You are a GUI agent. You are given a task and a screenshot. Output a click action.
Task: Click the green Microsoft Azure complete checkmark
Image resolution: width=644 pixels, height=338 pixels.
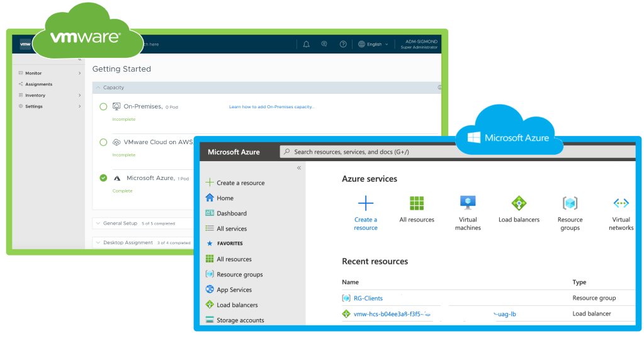(103, 178)
